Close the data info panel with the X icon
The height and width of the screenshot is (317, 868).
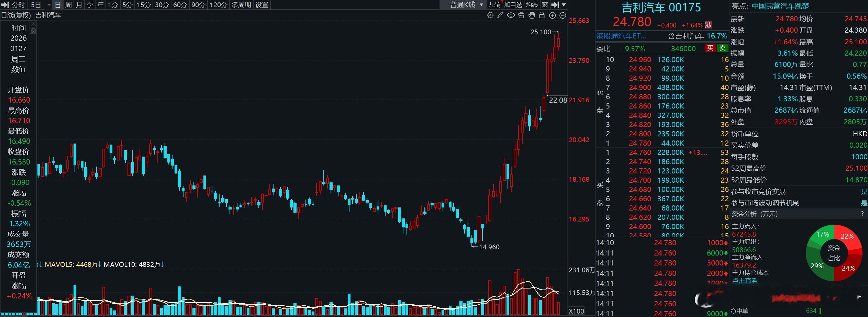[x=33, y=24]
